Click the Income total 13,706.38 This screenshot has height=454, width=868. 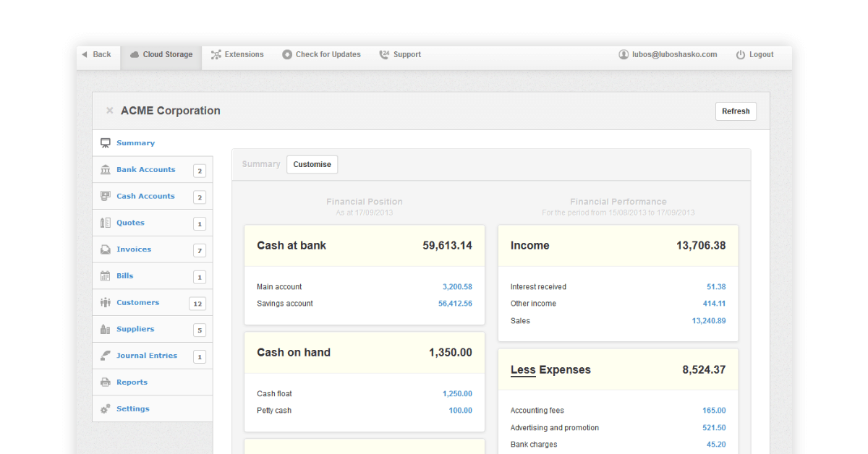(x=701, y=246)
